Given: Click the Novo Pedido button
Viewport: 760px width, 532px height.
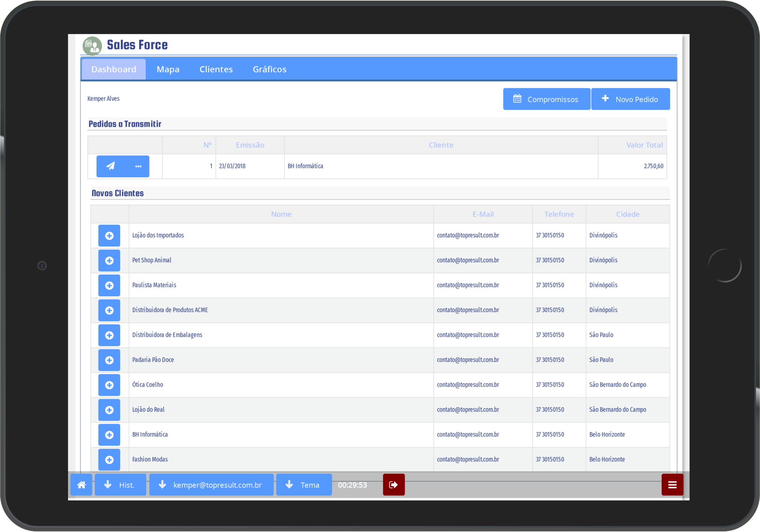Looking at the screenshot, I should (x=630, y=99).
